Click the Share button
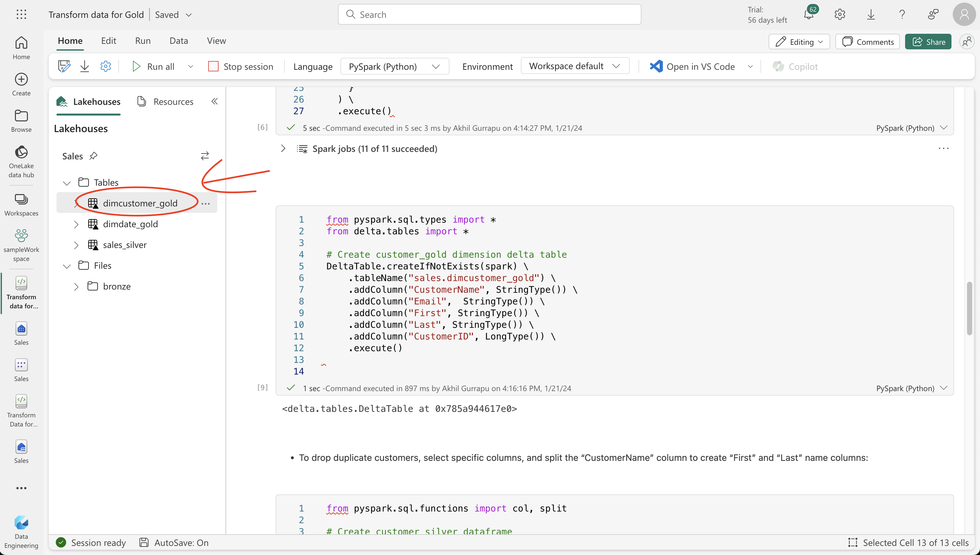980x555 pixels. (928, 42)
